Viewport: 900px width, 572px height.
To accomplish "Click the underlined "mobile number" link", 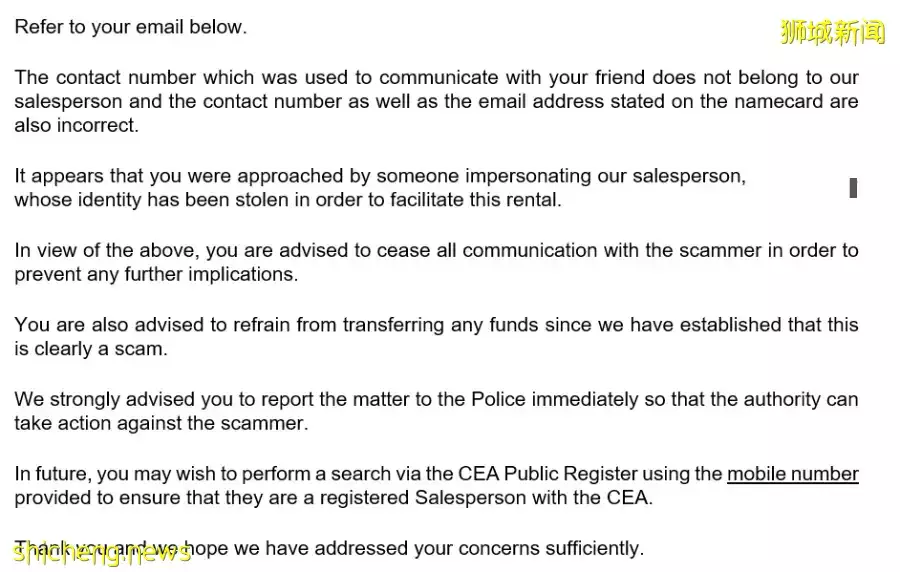I will [792, 474].
